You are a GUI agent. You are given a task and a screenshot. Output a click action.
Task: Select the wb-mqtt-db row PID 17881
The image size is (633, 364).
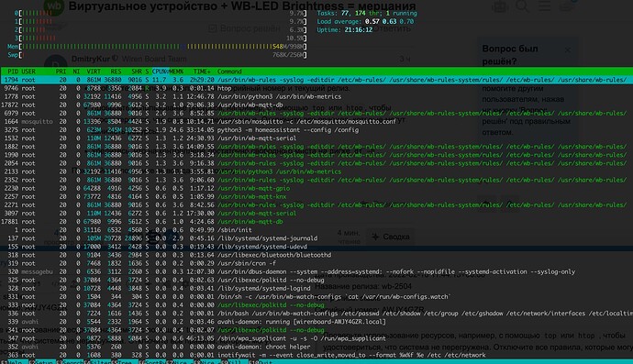click(x=316, y=222)
